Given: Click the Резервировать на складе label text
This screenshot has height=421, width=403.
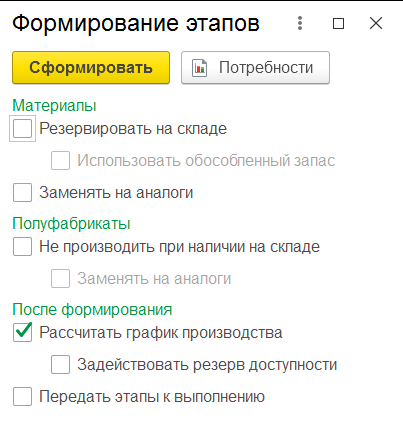Looking at the screenshot, I should [133, 129].
